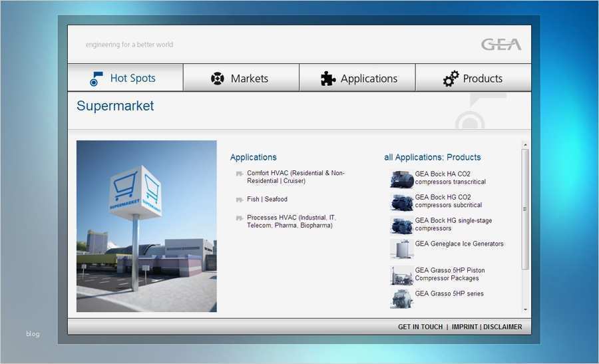
Task: Click the Geneglace Ice Generators thumbnail
Action: tap(401, 249)
